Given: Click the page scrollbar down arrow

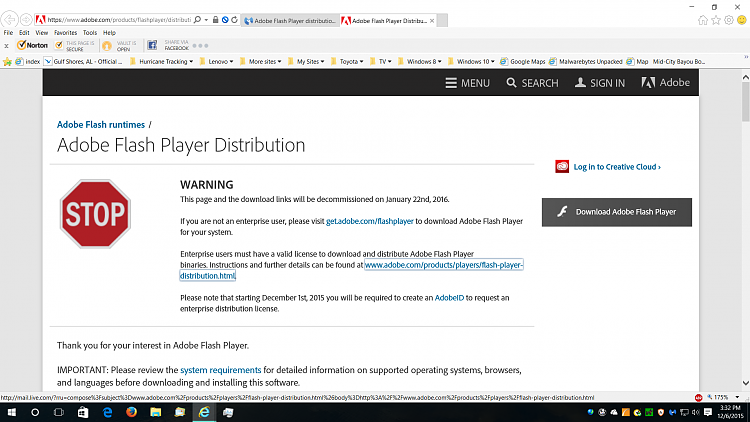Looking at the screenshot, I should 745,383.
